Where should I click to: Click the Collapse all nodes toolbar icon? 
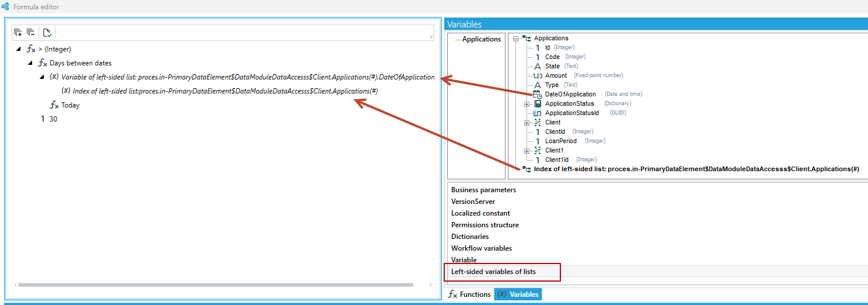click(30, 33)
